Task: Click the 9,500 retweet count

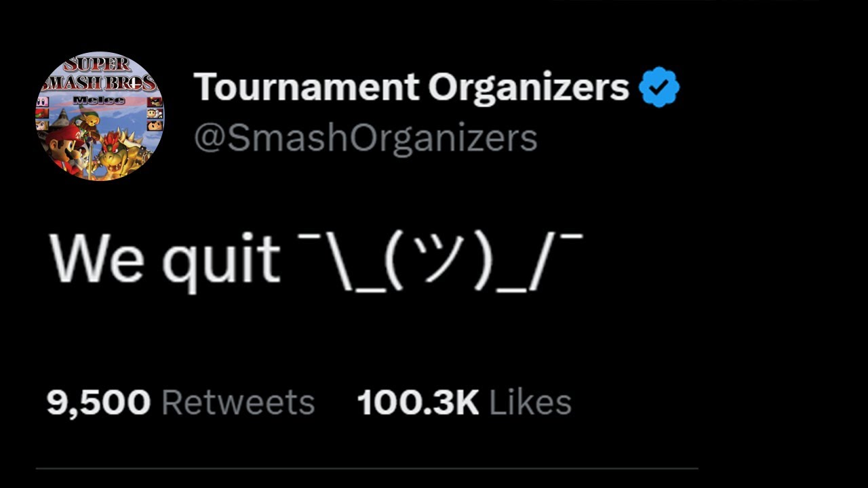Action: point(98,403)
